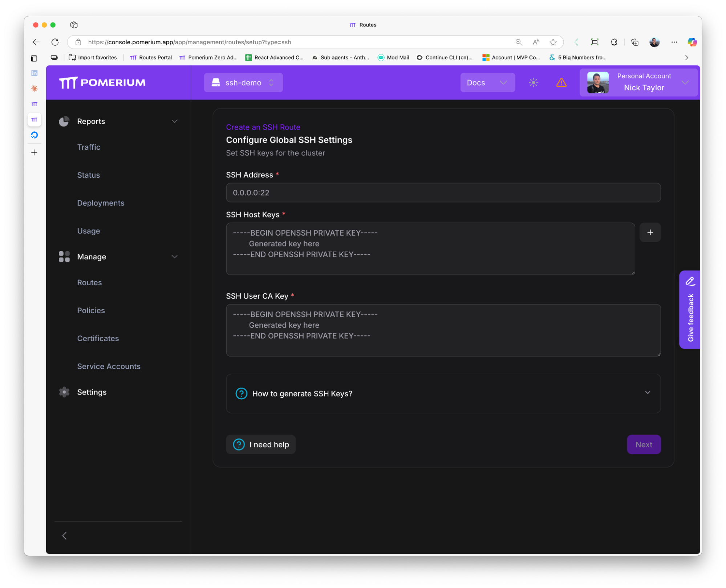Open the ssh-demo cluster switcher

pos(243,82)
